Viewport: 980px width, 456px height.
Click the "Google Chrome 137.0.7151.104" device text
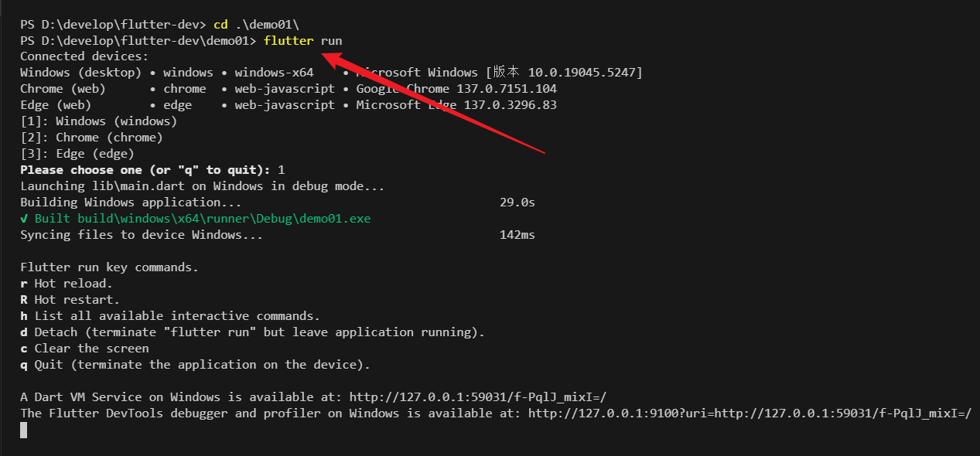click(x=456, y=89)
